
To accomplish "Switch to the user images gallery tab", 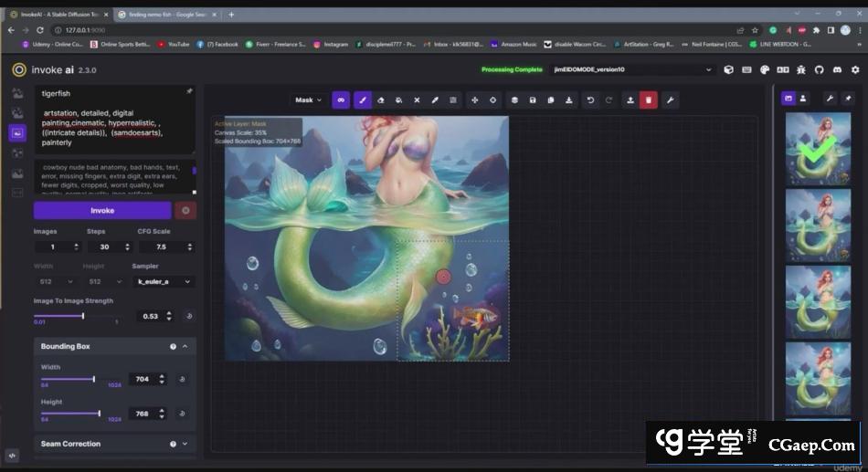I will click(x=803, y=99).
